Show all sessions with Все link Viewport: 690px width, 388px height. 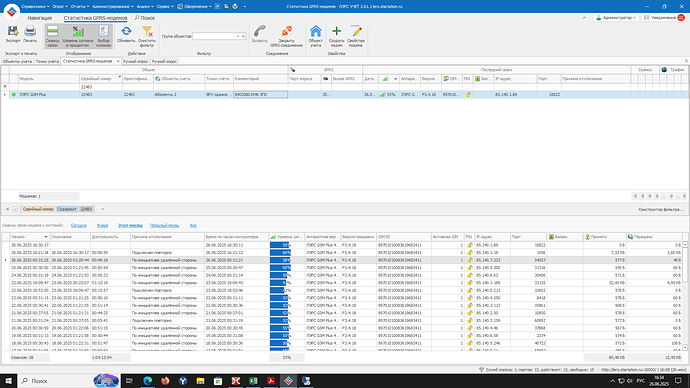click(x=193, y=225)
